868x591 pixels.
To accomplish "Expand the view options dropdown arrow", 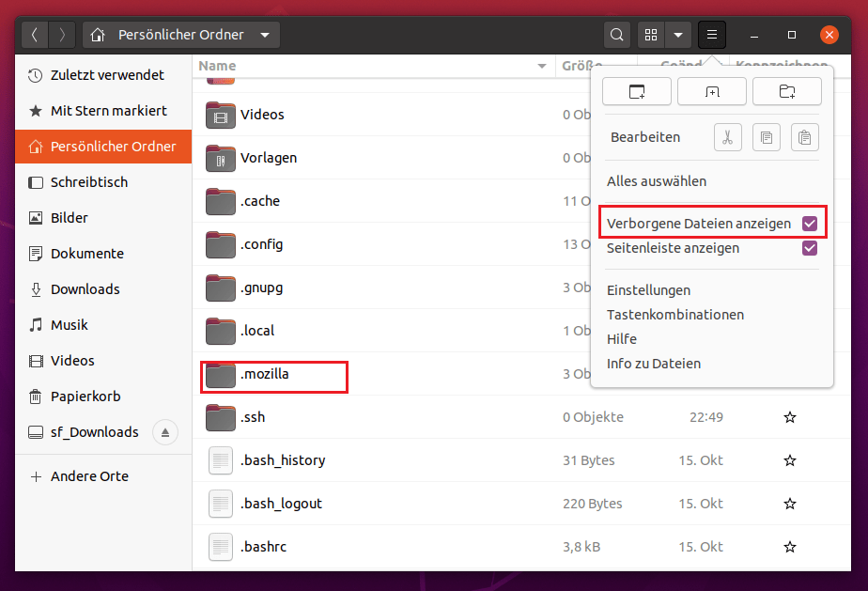I will (677, 36).
